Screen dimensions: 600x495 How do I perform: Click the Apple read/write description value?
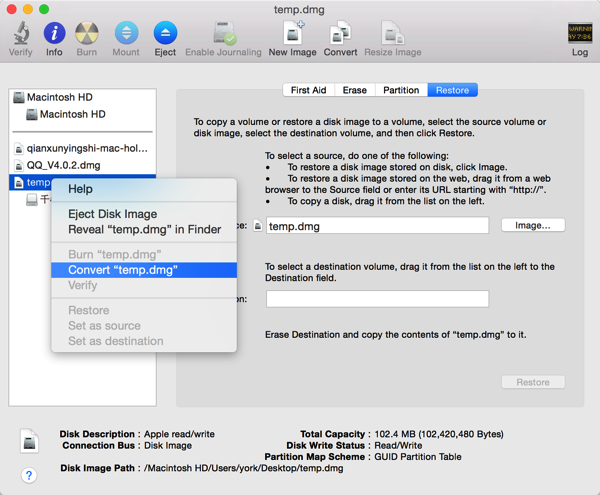coord(179,434)
